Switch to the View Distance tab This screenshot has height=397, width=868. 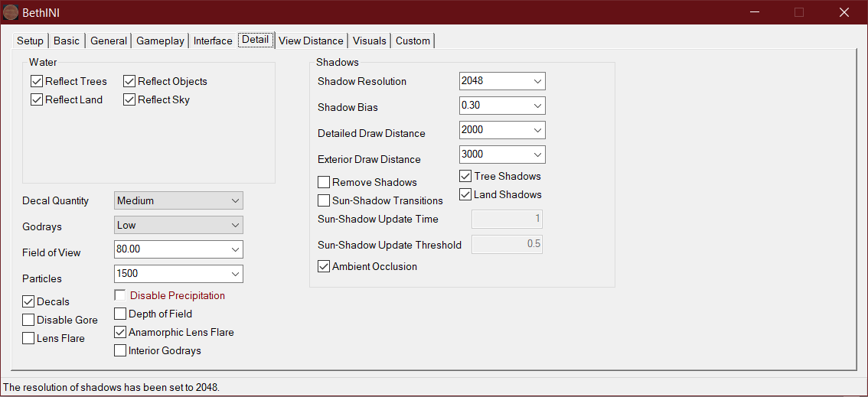pos(311,41)
